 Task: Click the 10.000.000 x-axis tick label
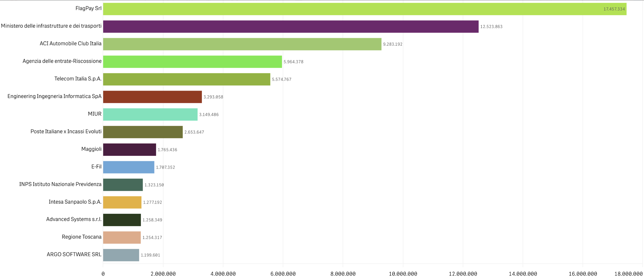(x=403, y=274)
